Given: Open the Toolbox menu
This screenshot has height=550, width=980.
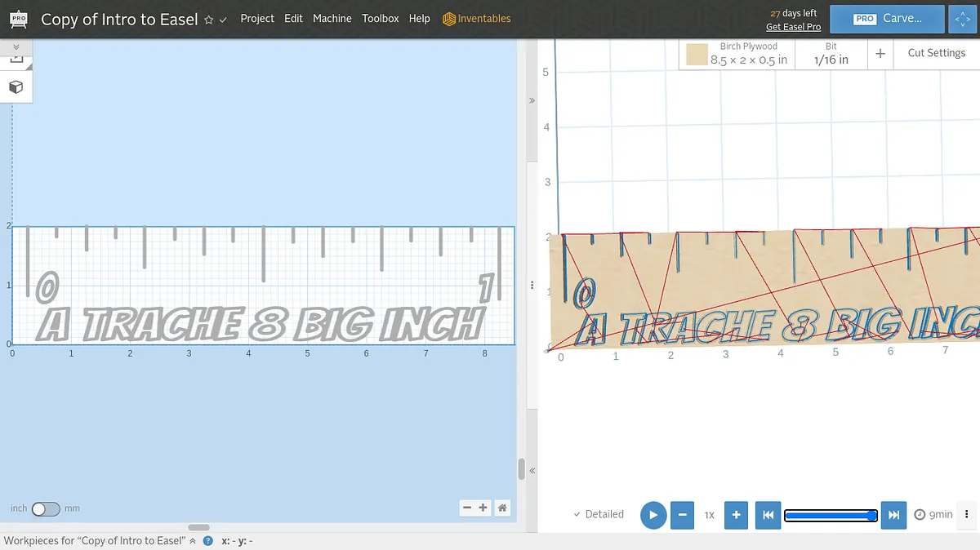Looking at the screenshot, I should tap(381, 19).
